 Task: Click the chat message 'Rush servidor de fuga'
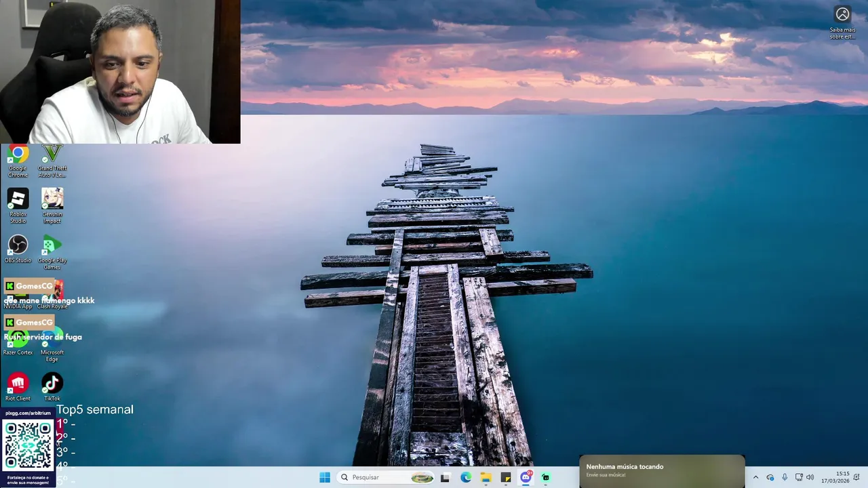click(x=43, y=337)
